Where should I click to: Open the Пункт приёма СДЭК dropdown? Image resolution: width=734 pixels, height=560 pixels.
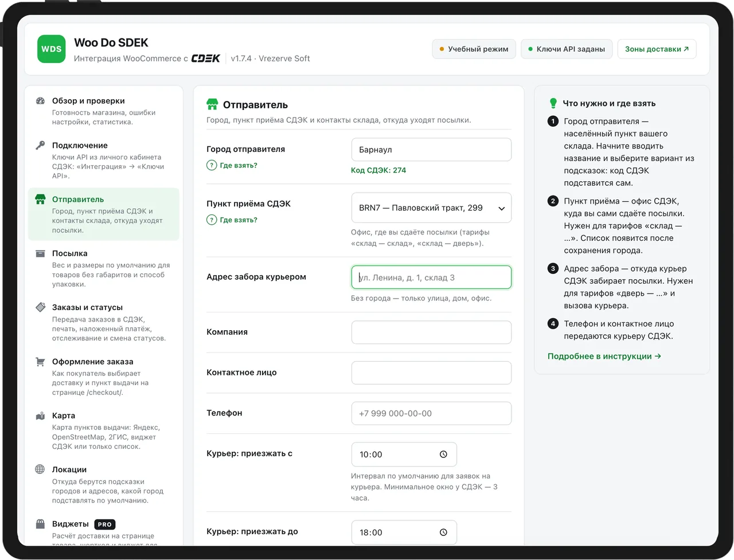coord(431,208)
